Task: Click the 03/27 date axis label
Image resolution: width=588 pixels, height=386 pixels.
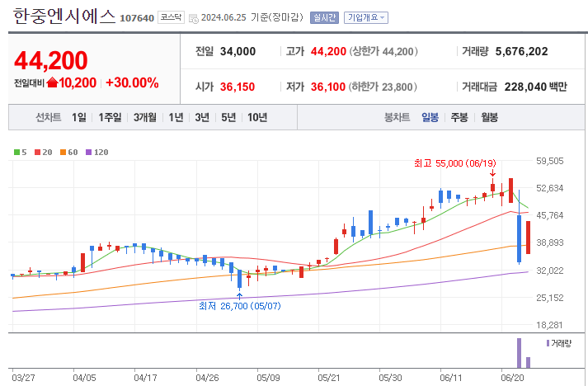Action: (x=23, y=378)
